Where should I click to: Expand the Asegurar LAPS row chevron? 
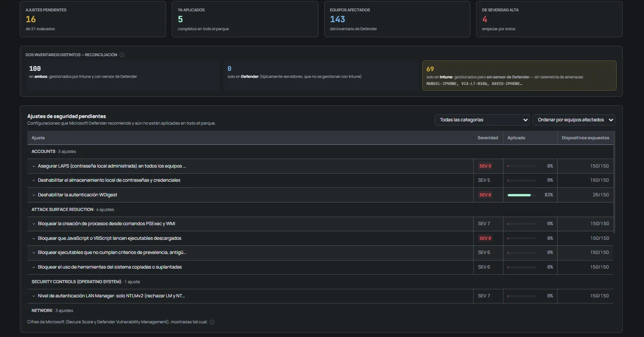[34, 166]
